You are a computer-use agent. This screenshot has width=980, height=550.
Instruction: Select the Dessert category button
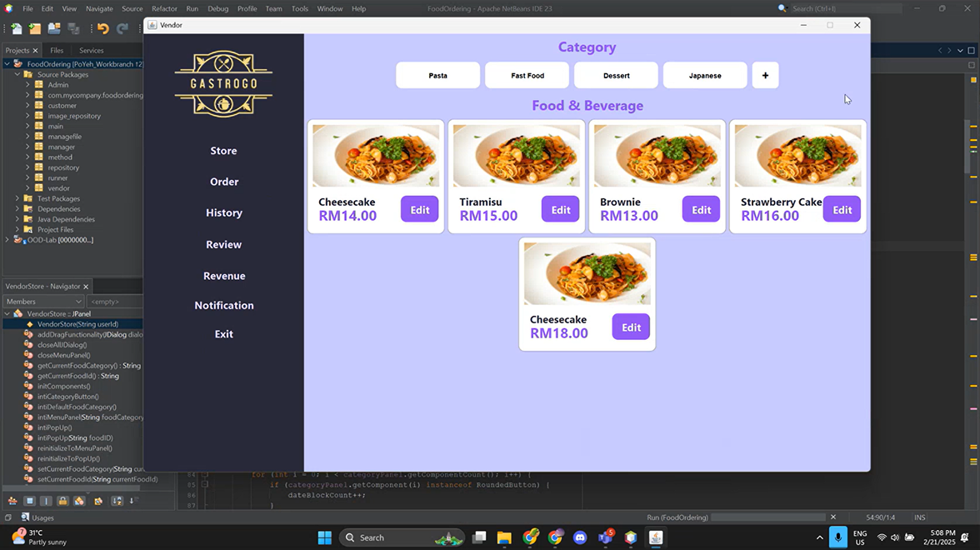tap(616, 76)
